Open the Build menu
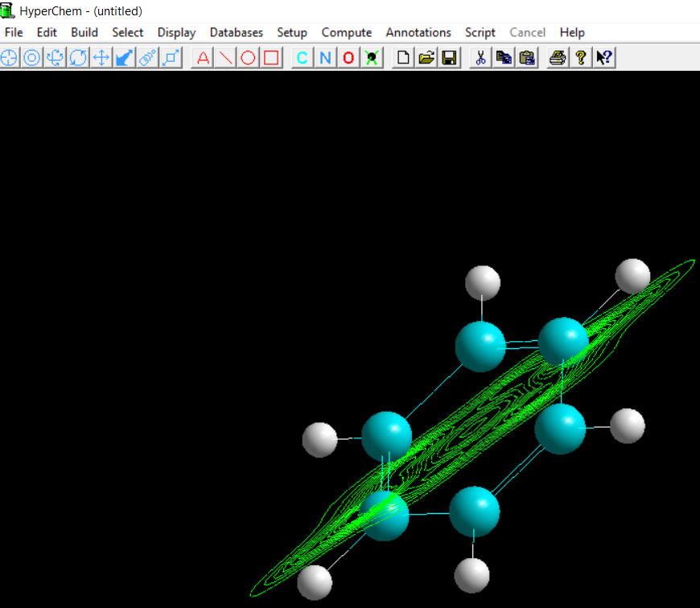The image size is (700, 608). [84, 32]
